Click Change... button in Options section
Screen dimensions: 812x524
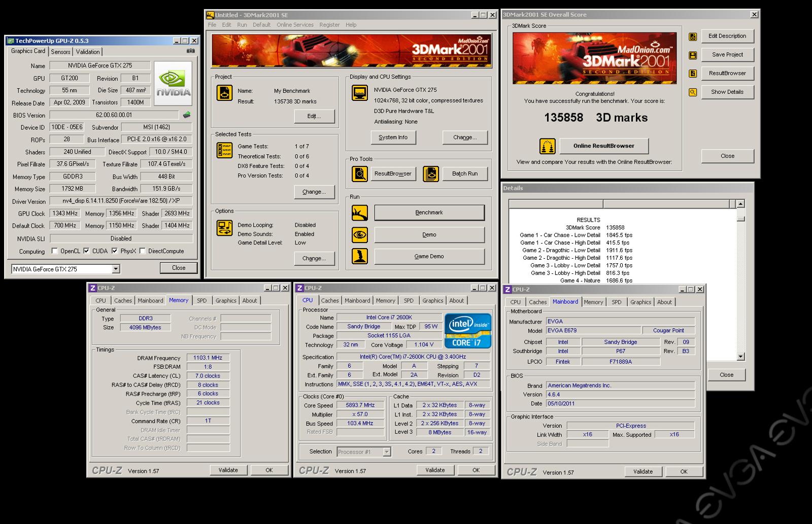click(x=314, y=259)
